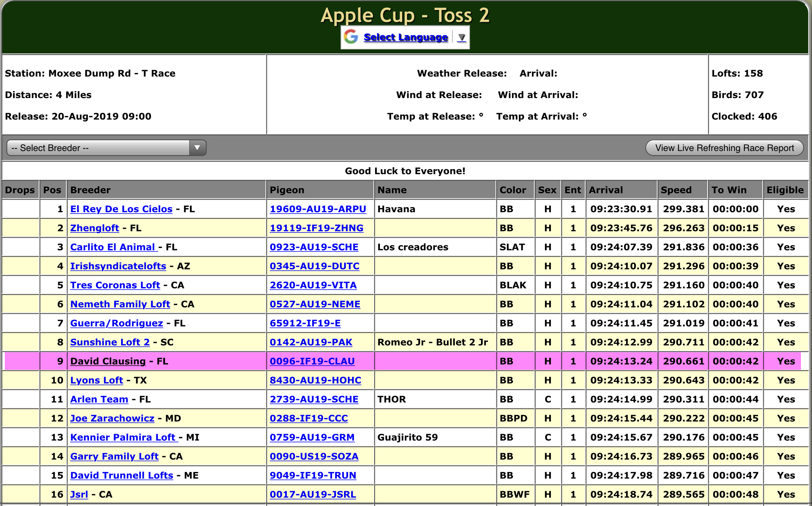Viewport: 812px width, 506px height.
Task: Click David Clausing in highlighted row
Action: 108,361
